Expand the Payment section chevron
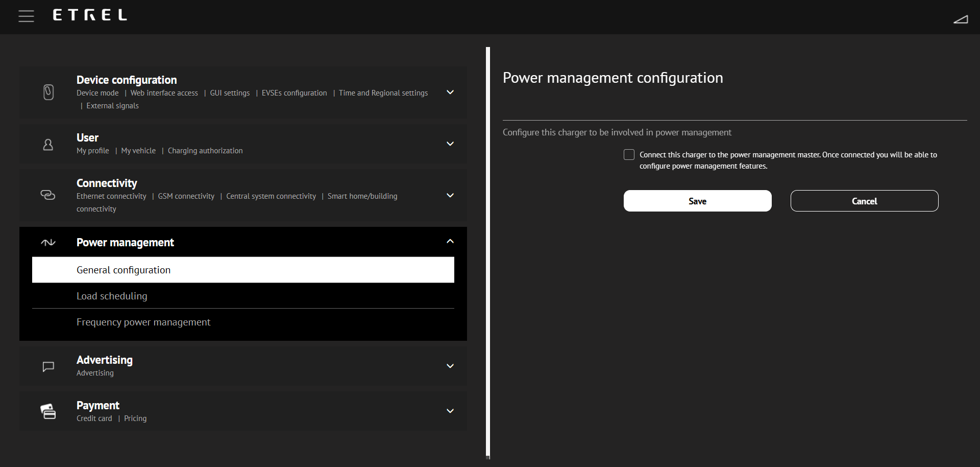 click(450, 411)
